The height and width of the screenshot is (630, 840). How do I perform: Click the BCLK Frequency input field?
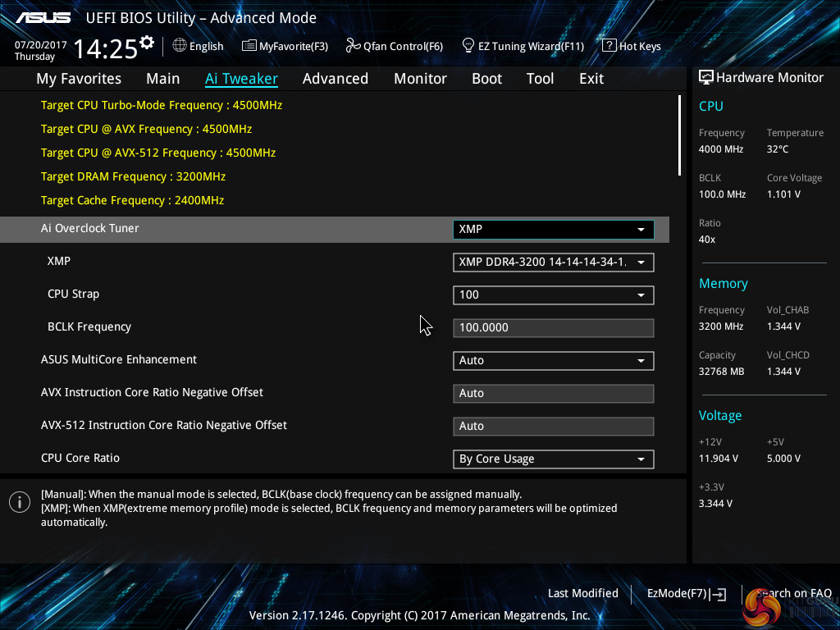(553, 328)
